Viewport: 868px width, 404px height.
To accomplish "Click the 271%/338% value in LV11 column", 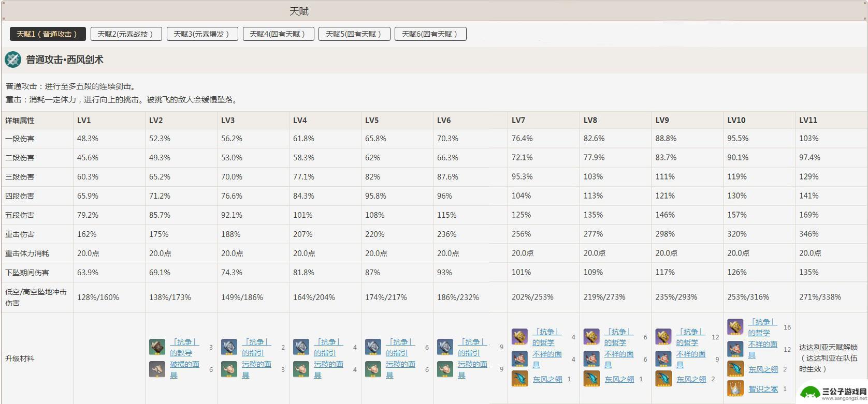I will click(x=820, y=297).
